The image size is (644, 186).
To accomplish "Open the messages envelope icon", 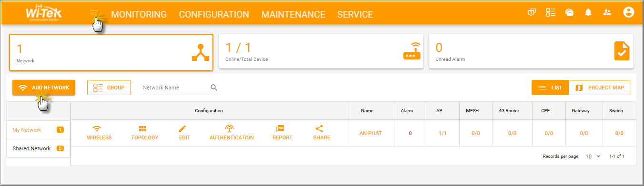I will (569, 13).
